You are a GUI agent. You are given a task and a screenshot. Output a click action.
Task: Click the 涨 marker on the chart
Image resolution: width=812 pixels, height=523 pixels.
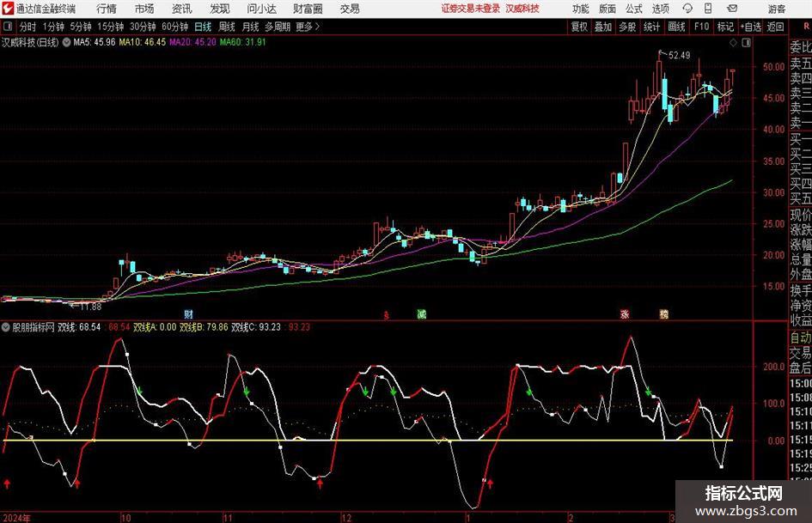coord(625,313)
